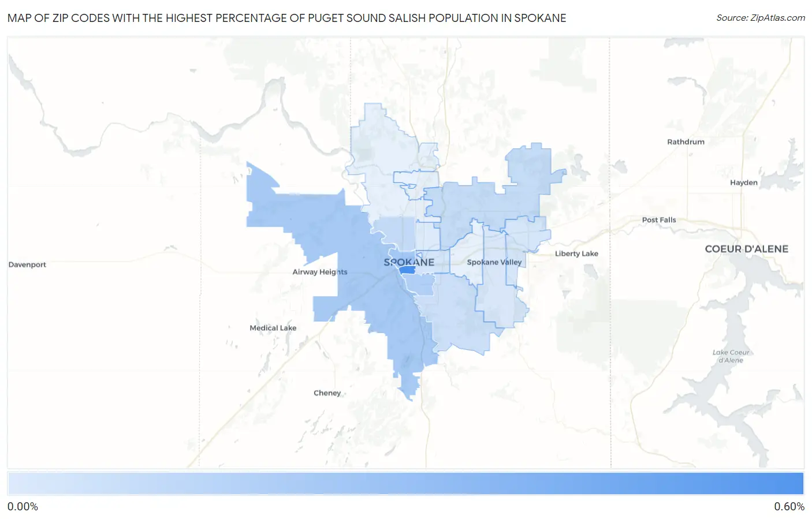
Task: Click the Rathdrum map label
Action: (x=686, y=142)
